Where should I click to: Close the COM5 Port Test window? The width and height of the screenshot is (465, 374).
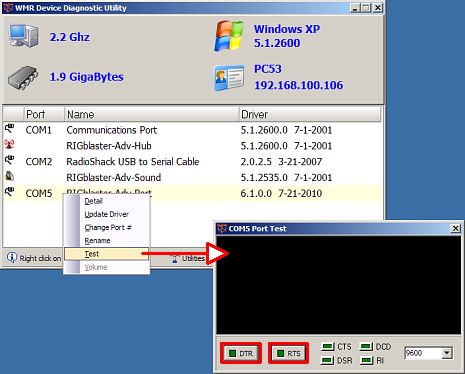[x=455, y=228]
